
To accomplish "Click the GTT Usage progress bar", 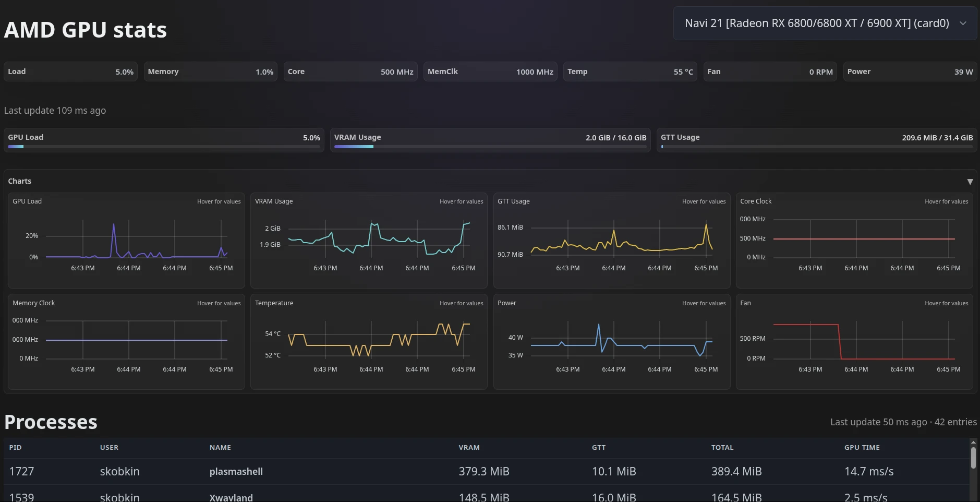I will pos(817,147).
